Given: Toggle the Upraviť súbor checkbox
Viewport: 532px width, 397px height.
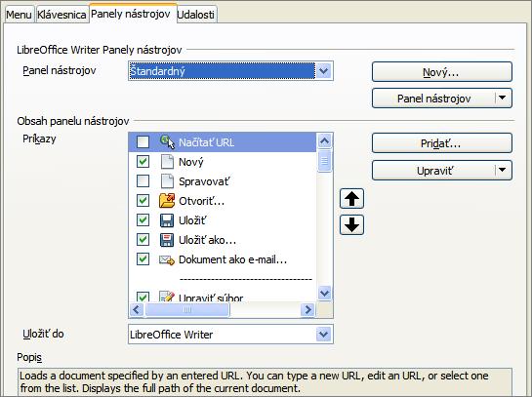Looking at the screenshot, I should pos(143,297).
